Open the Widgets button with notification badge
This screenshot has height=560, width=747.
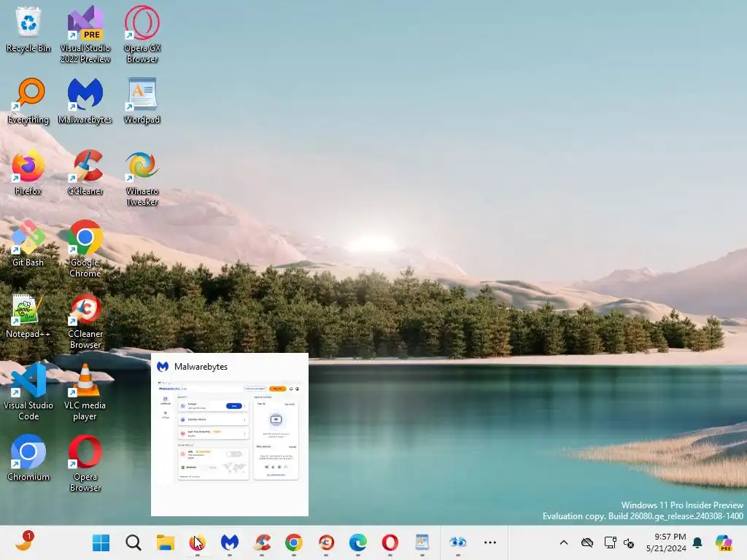24,542
